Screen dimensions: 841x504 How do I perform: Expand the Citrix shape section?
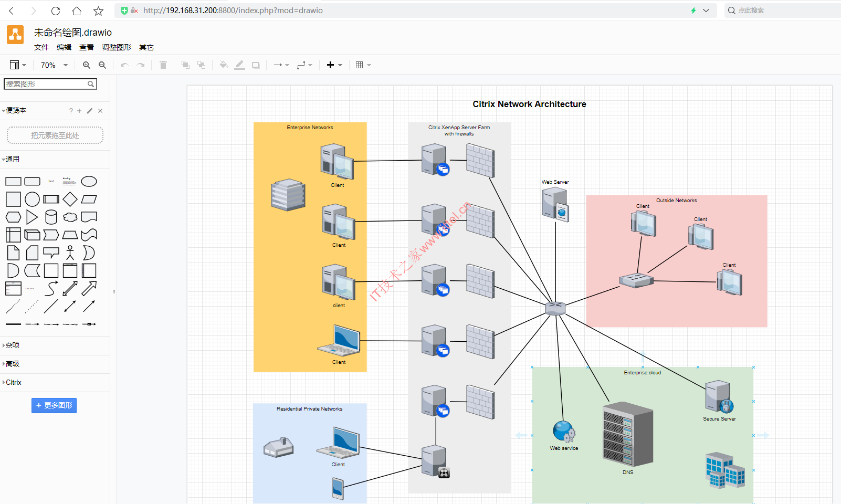point(12,383)
